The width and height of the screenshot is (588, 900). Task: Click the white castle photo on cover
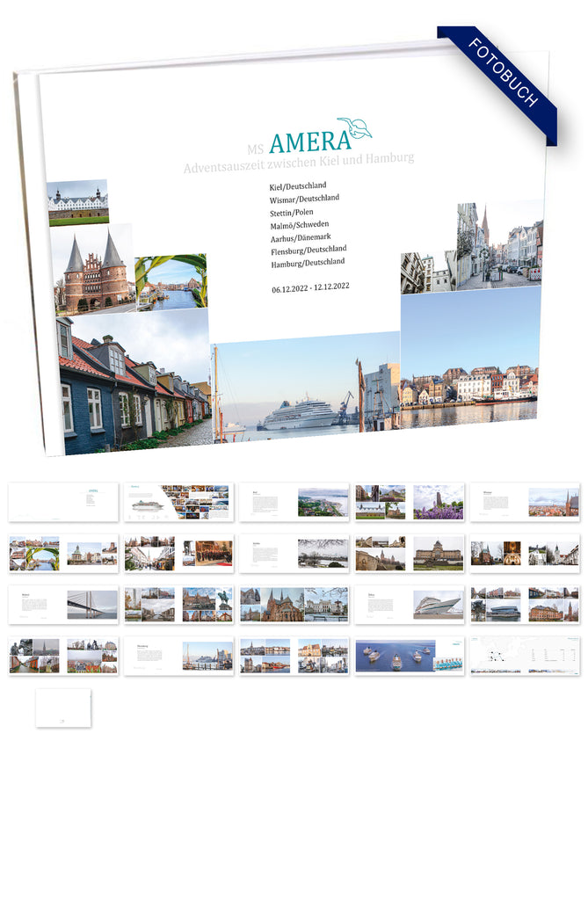[77, 203]
